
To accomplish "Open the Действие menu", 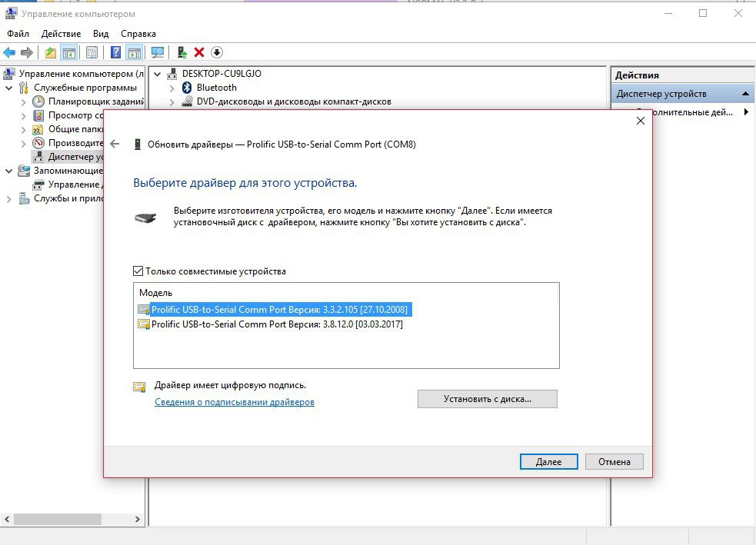I will click(x=61, y=34).
